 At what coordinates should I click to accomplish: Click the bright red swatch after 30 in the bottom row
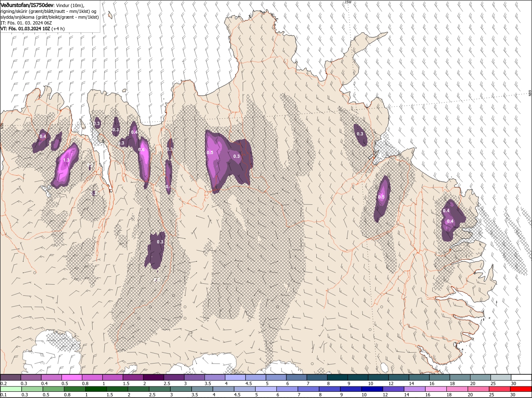tap(521, 389)
